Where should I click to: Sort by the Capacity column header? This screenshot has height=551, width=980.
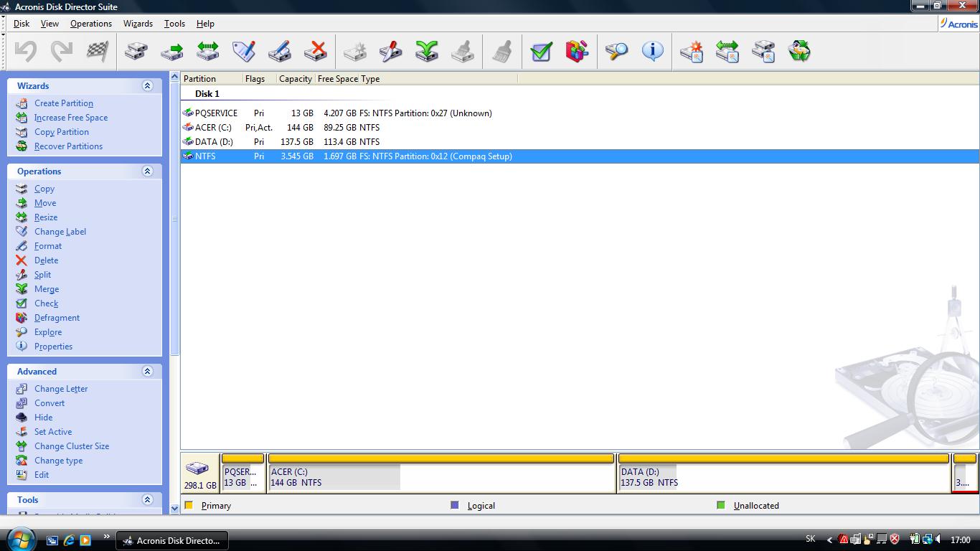tap(295, 79)
